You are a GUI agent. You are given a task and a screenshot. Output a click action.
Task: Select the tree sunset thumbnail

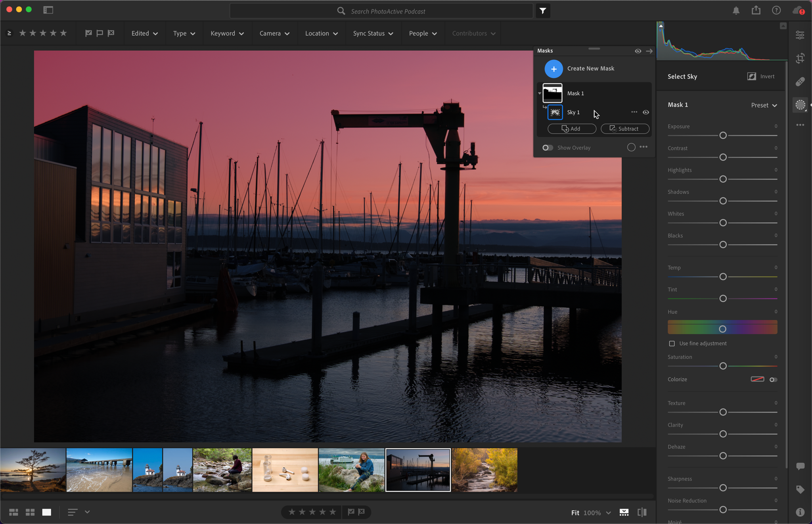(33, 470)
